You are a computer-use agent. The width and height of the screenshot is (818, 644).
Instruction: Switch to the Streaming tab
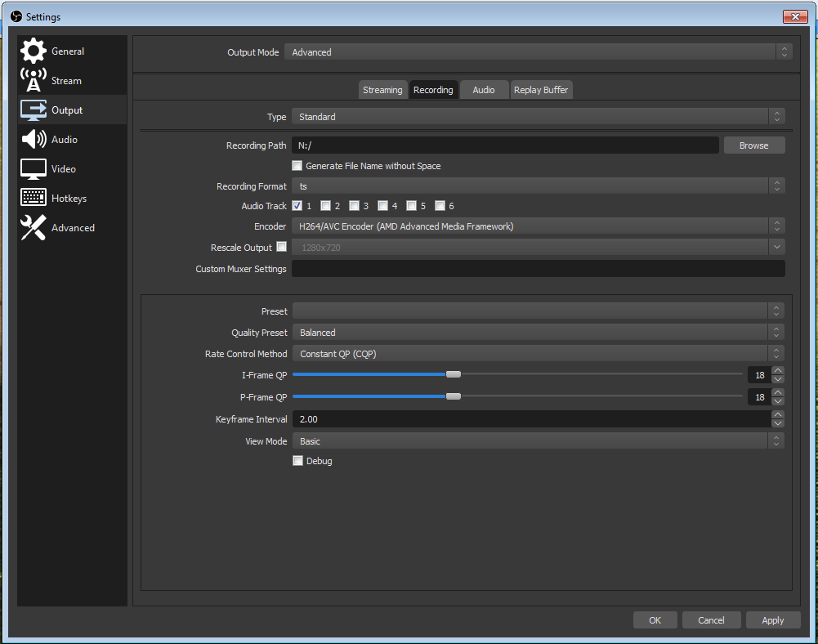click(x=382, y=90)
